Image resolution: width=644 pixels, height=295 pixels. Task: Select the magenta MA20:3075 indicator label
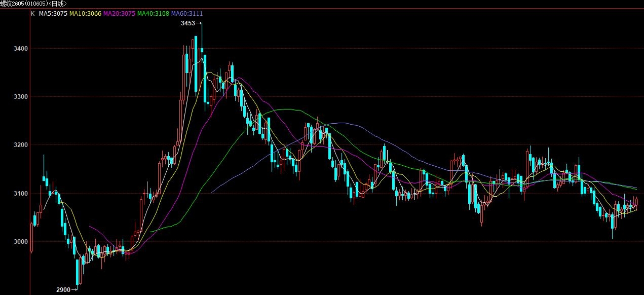(119, 14)
